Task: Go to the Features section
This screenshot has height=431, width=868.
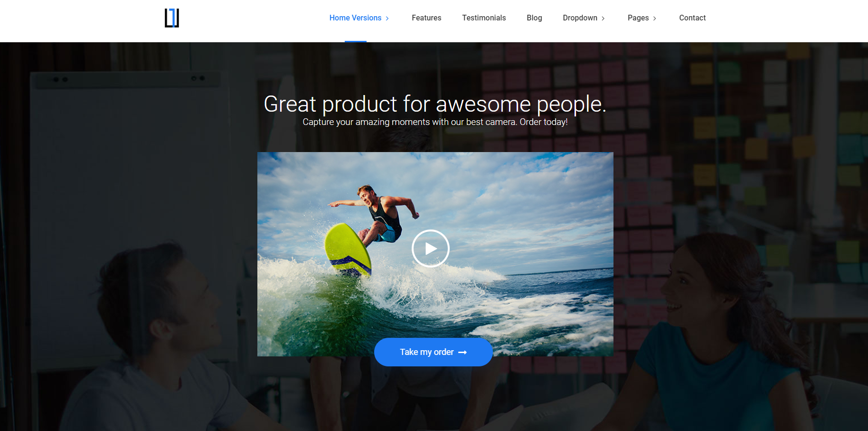Action: pos(426,18)
